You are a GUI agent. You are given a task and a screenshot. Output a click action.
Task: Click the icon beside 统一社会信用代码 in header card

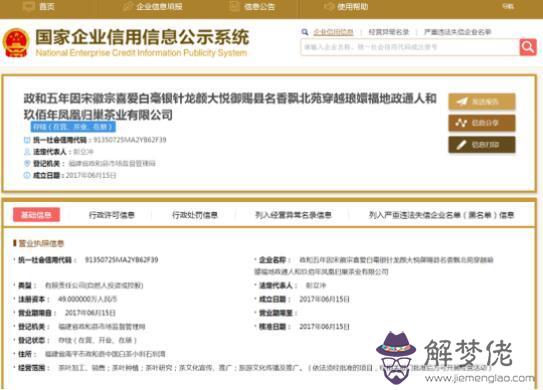point(27,140)
